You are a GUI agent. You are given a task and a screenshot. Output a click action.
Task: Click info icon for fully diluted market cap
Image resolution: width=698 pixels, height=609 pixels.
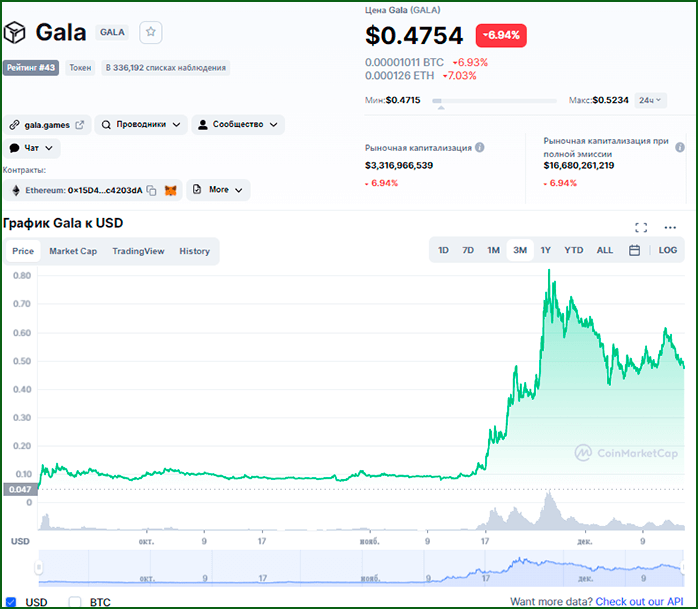pyautogui.click(x=680, y=147)
